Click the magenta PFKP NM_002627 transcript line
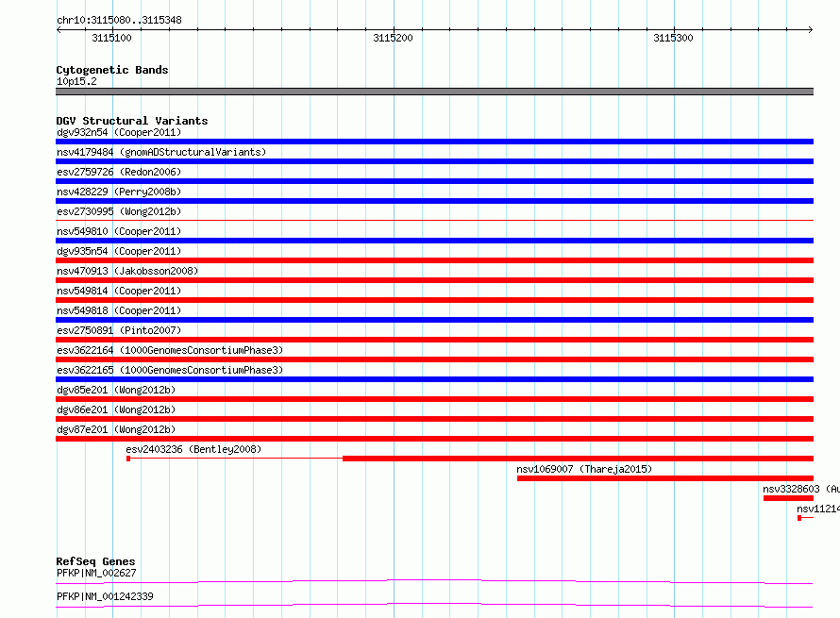Screen dimensions: 840x618 coord(434,581)
